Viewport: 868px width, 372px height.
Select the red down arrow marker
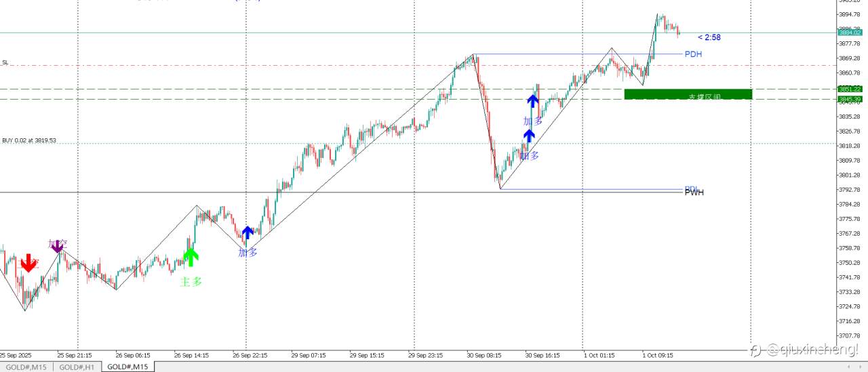28,263
